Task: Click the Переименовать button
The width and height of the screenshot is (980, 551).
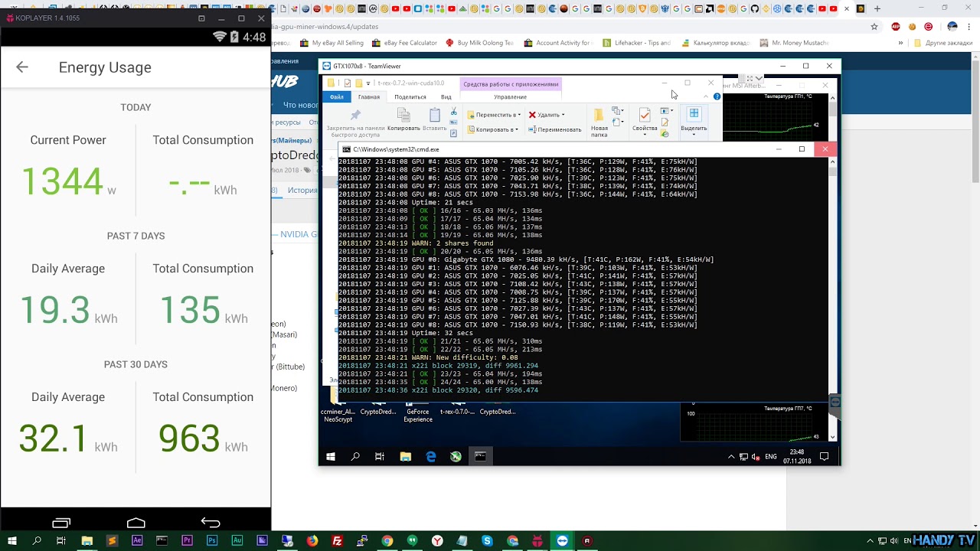Action: point(554,129)
